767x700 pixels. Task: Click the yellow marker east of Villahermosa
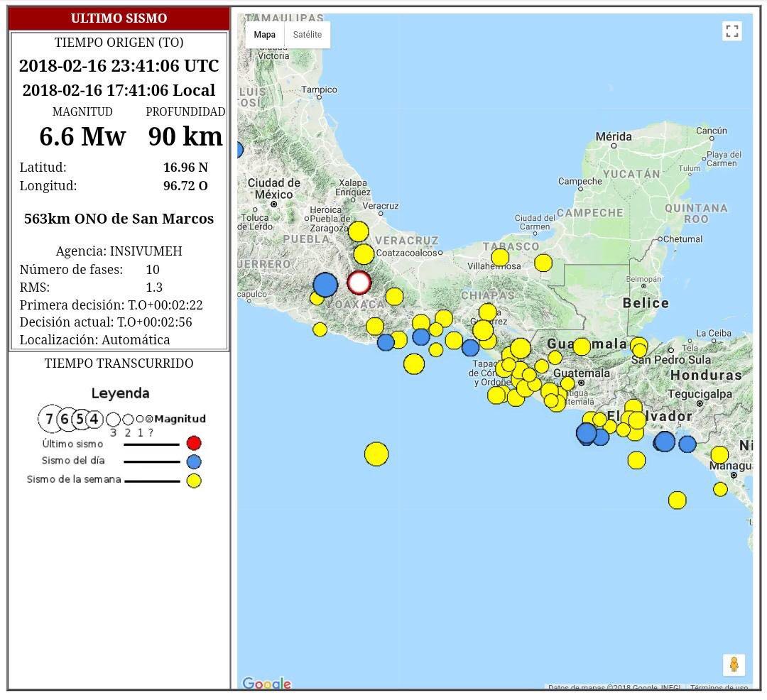[543, 263]
